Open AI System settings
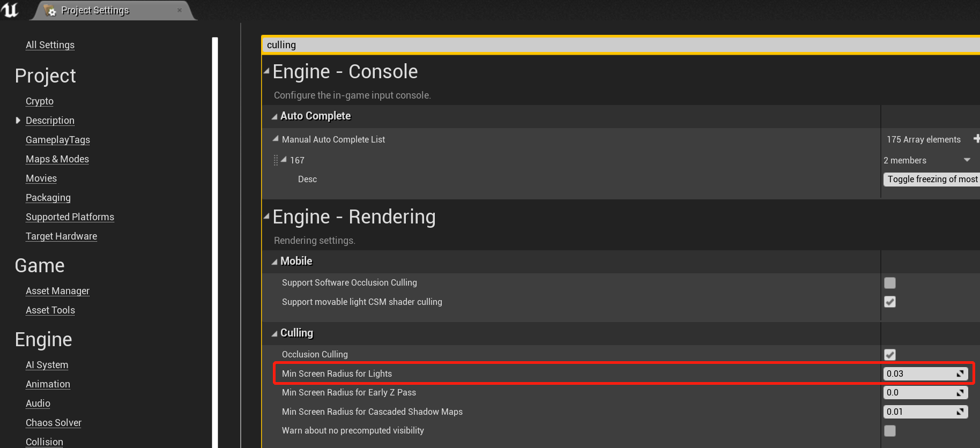Image resolution: width=980 pixels, height=448 pixels. tap(47, 365)
